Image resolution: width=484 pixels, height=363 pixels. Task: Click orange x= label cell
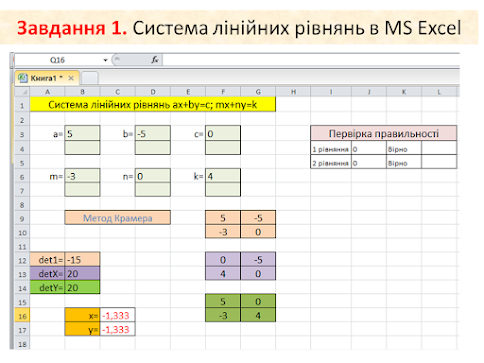(82, 315)
